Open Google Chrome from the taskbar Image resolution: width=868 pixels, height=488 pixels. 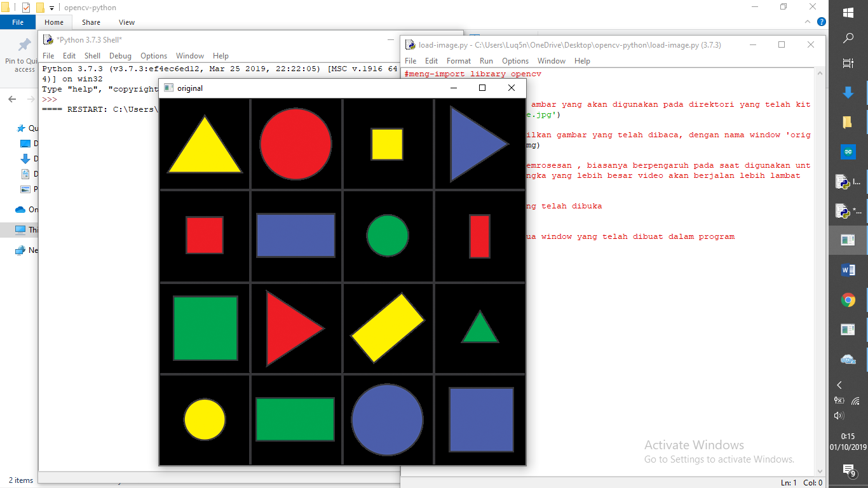coord(848,300)
